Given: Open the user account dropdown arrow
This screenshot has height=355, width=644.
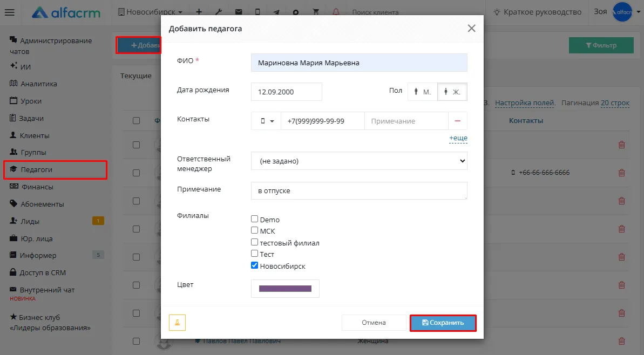Looking at the screenshot, I should (x=638, y=12).
